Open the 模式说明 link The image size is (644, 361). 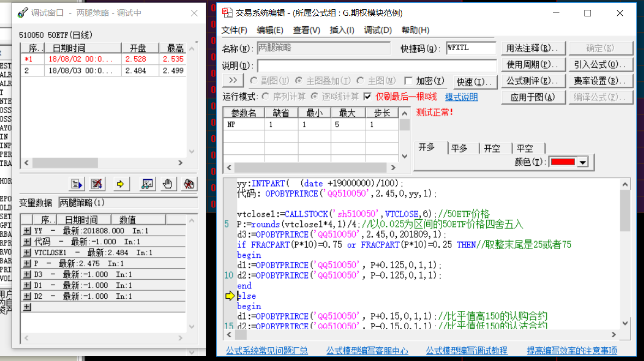point(461,97)
